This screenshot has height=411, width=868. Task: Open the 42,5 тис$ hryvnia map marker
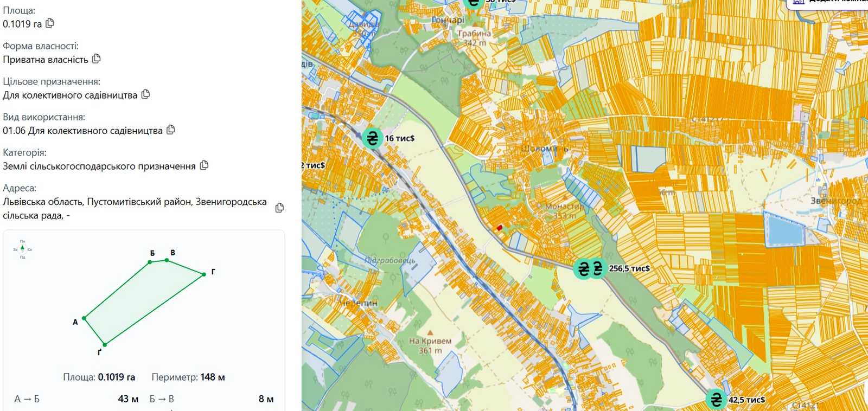pos(716,400)
